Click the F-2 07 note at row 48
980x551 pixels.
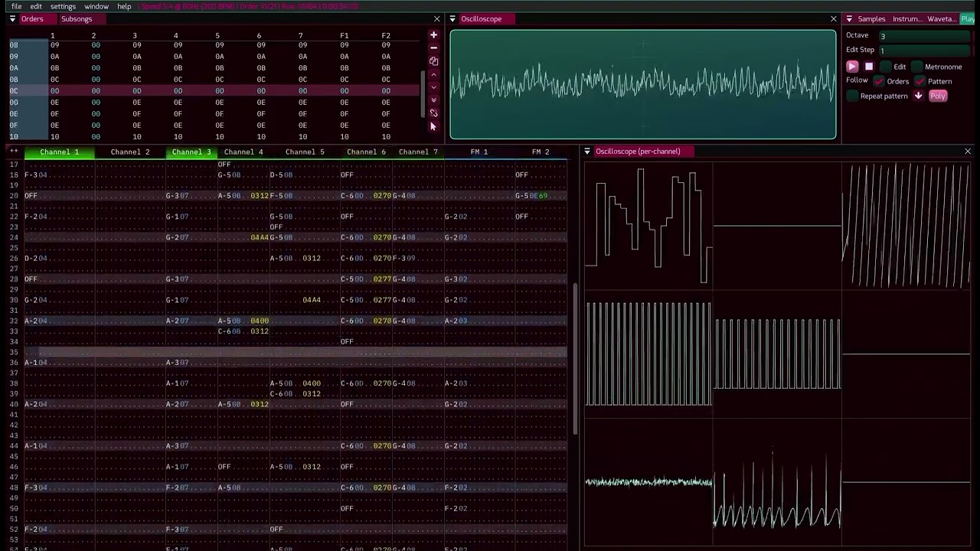click(x=177, y=487)
